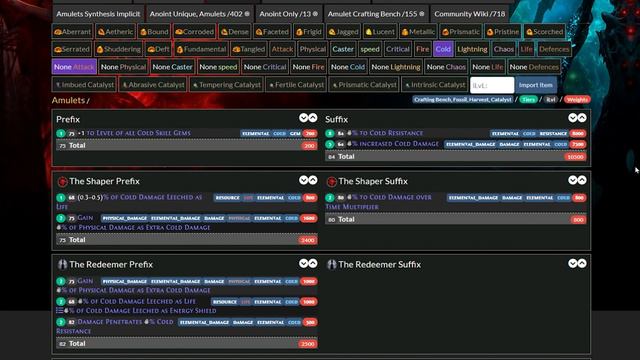Select the Scorched fossil
The image size is (640, 360).
pos(544,31)
